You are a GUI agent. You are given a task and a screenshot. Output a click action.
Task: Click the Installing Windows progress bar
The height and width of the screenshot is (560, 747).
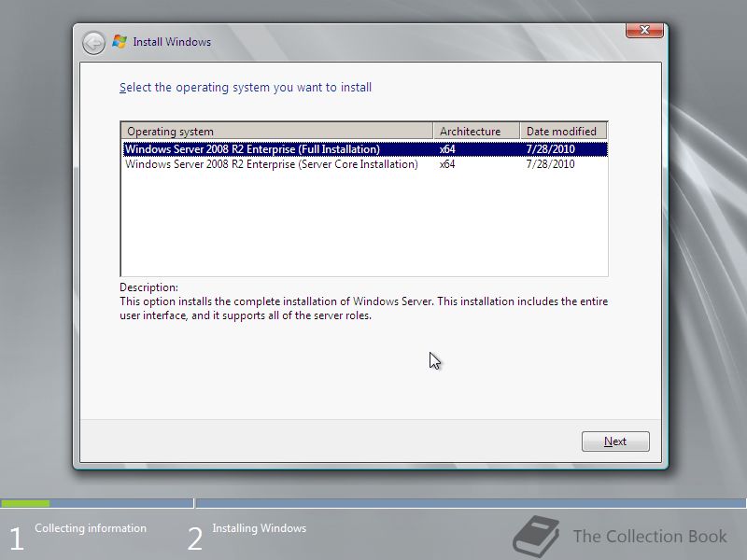[471, 503]
